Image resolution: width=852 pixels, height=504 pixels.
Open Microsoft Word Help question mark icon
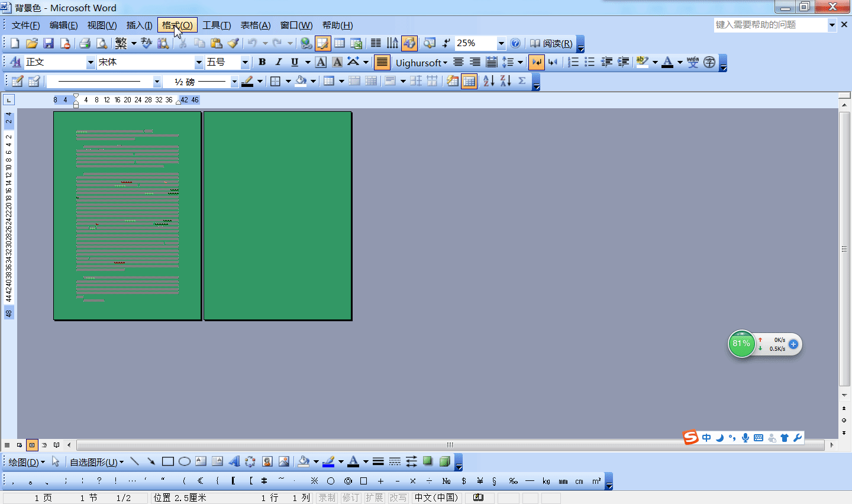point(515,43)
